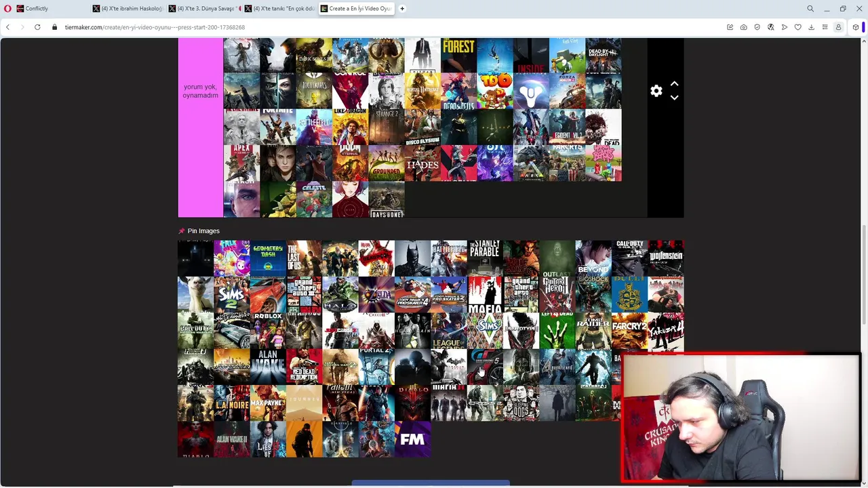This screenshot has width=868, height=488.
Task: Click the site lock icon
Action: pyautogui.click(x=55, y=27)
